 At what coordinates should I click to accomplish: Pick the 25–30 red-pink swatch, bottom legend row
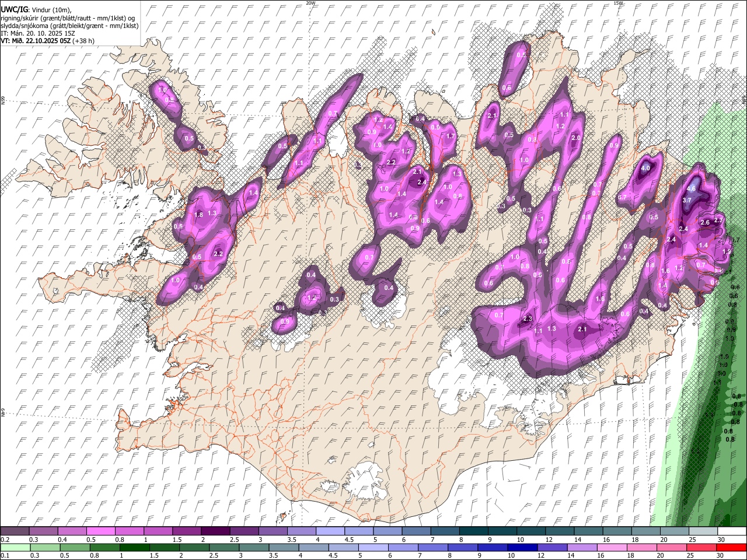703,547
